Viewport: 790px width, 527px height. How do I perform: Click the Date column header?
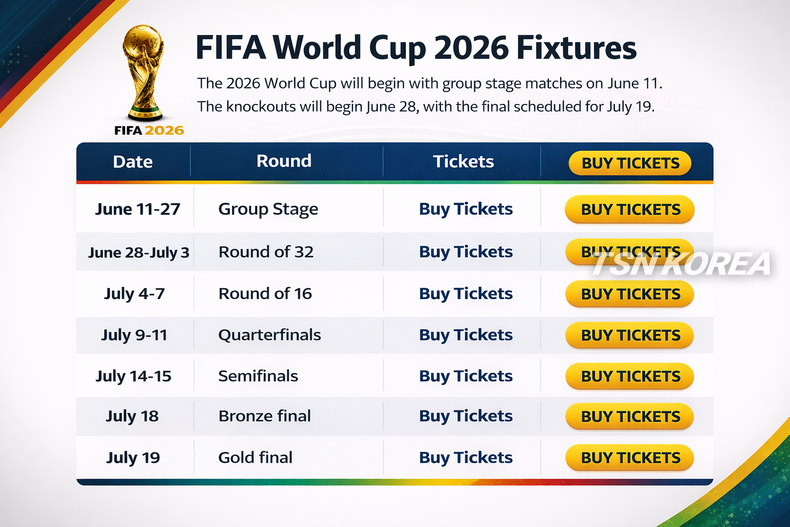click(133, 162)
